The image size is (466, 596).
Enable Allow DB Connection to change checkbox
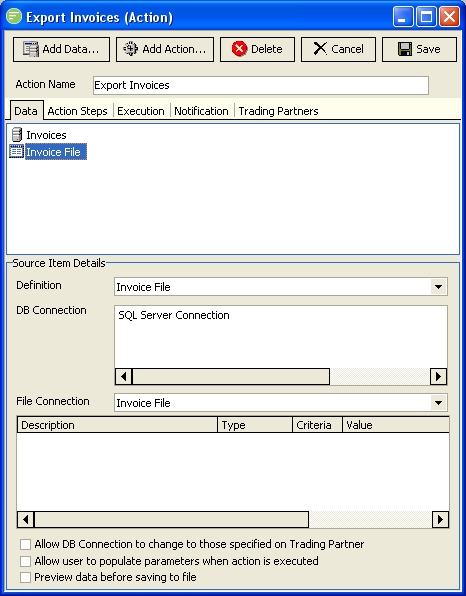(25, 544)
